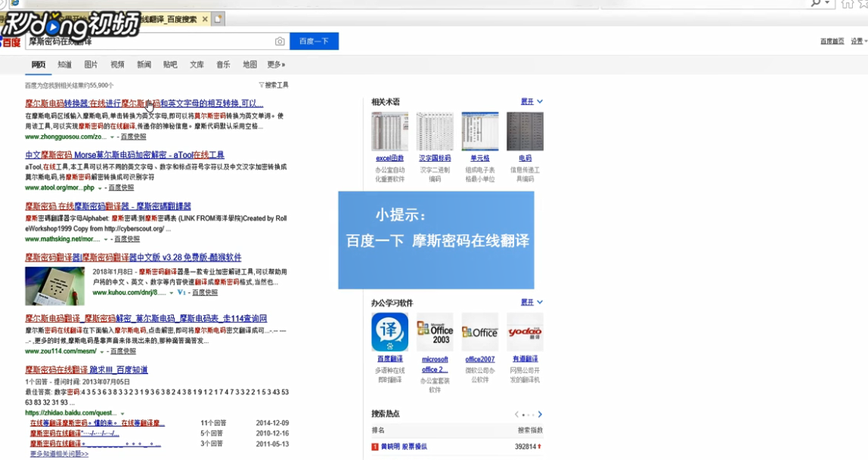Viewport: 868px width, 460px height.
Task: Open 百度快照 for mathsking result
Action: (127, 239)
